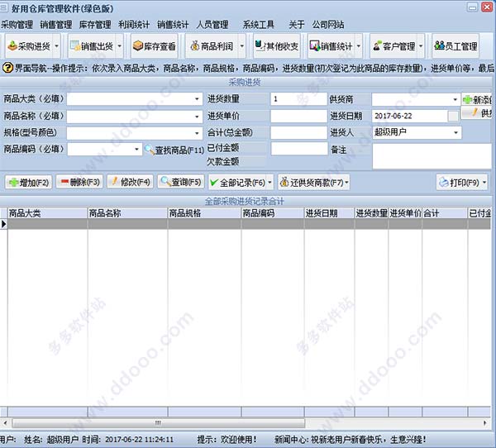The width and height of the screenshot is (496, 448).
Task: Click scrollbar left arrow
Action: [x=5, y=423]
